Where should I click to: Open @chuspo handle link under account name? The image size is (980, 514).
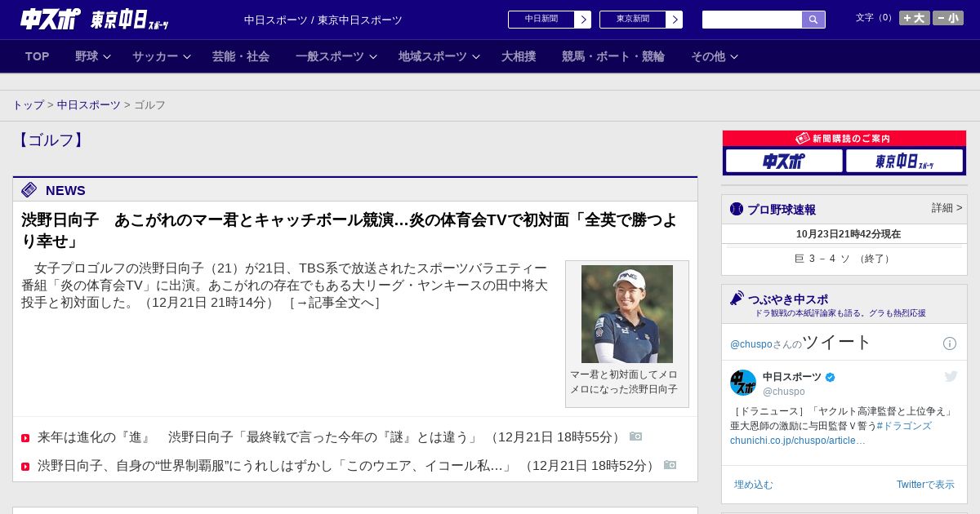783,392
